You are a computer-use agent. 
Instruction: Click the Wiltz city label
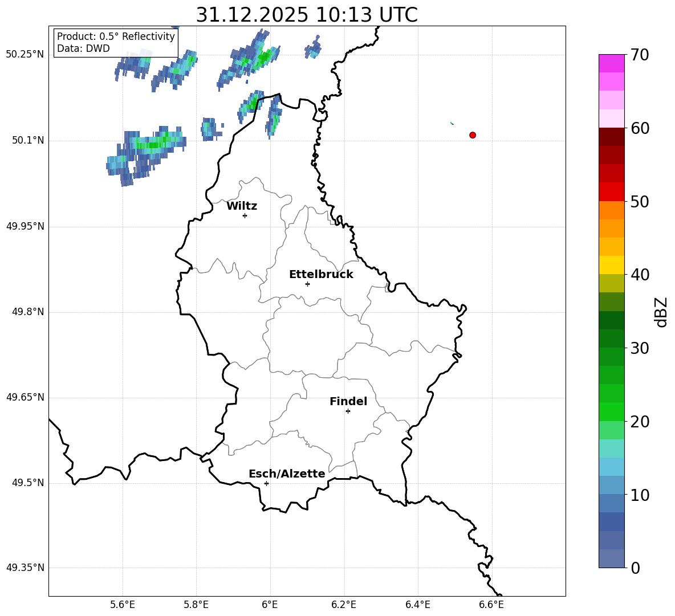click(242, 206)
